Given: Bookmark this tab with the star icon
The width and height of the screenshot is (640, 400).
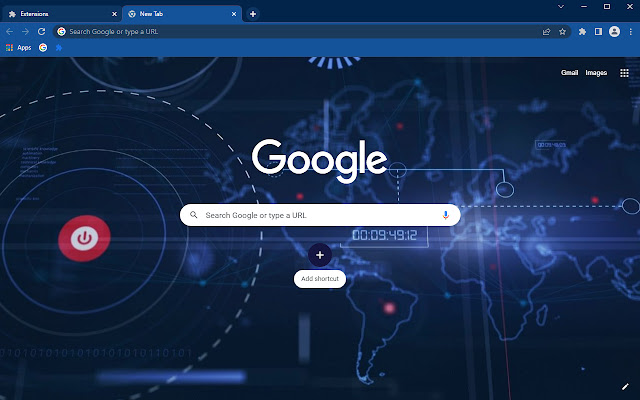Looking at the screenshot, I should click(x=562, y=31).
